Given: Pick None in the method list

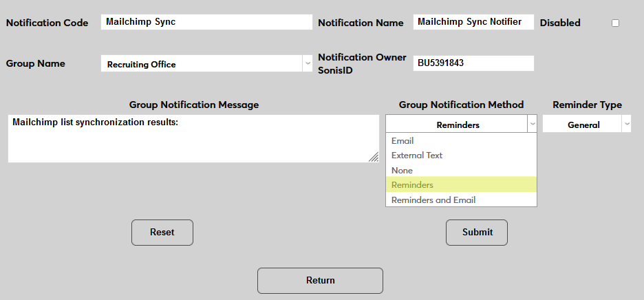Looking at the screenshot, I should [x=461, y=170].
